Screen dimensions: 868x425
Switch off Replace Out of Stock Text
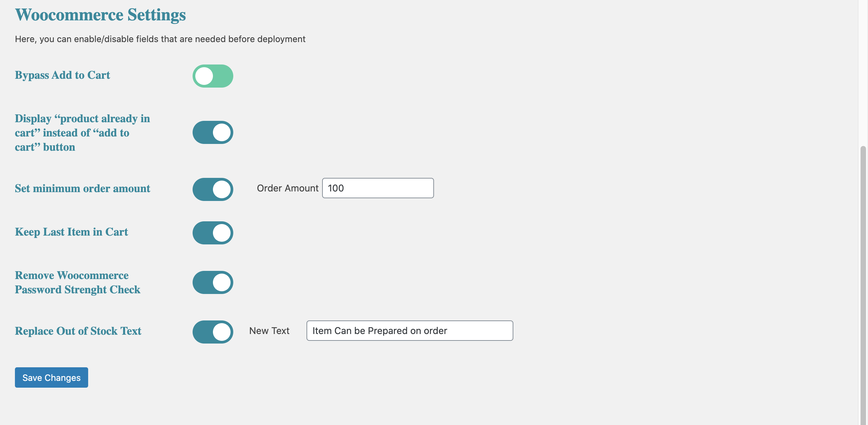[213, 332]
